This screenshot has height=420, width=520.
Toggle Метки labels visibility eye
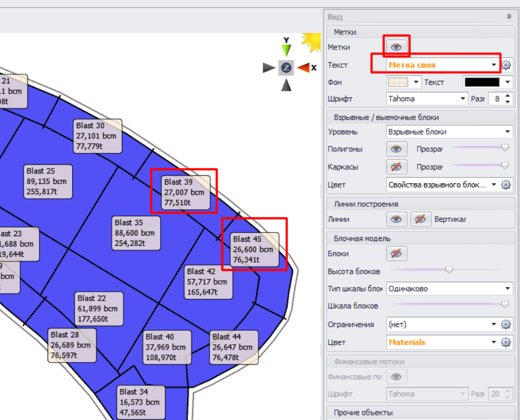pyautogui.click(x=397, y=47)
